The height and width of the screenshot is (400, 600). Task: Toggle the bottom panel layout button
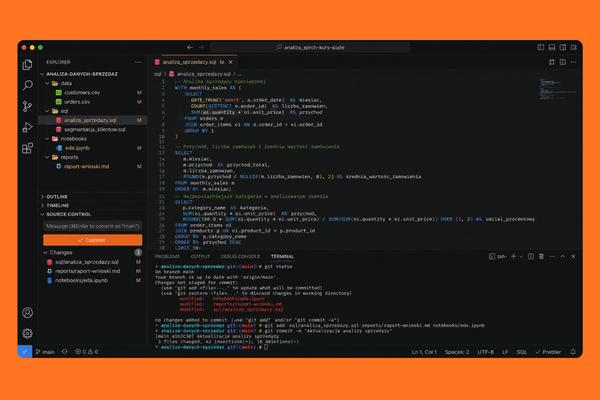click(552, 47)
